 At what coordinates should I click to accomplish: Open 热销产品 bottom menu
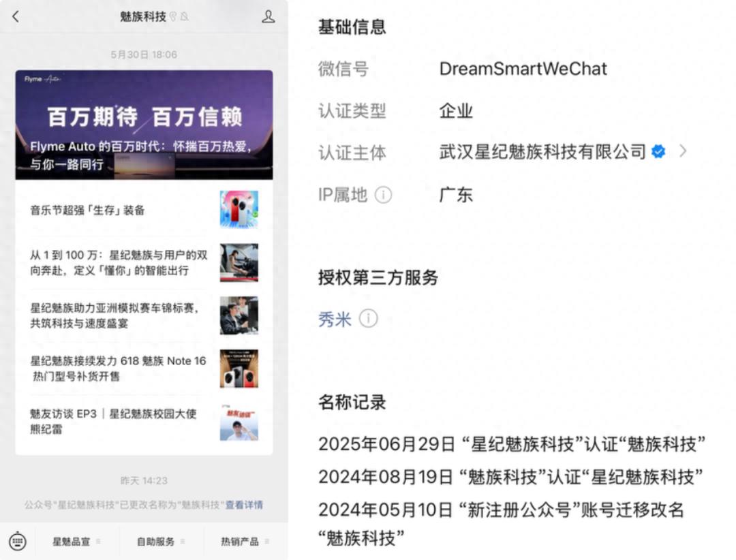click(x=245, y=542)
